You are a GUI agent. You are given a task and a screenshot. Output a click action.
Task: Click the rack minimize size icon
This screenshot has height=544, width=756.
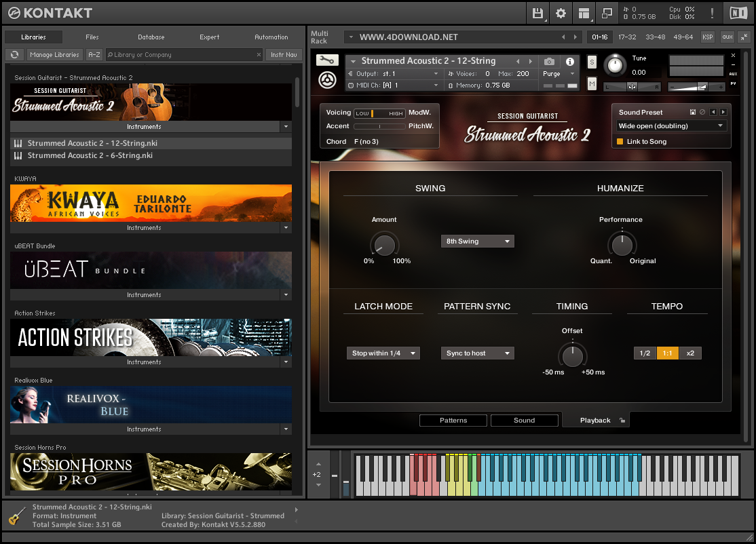[744, 37]
